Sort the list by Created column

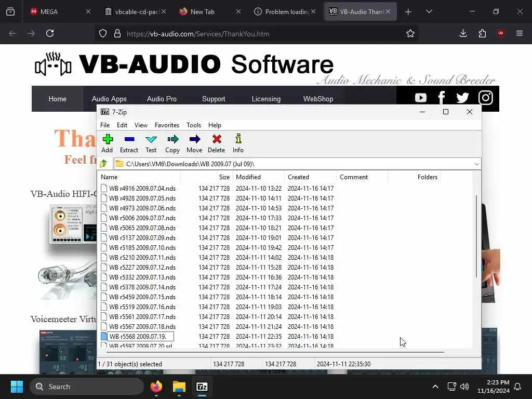click(311, 177)
